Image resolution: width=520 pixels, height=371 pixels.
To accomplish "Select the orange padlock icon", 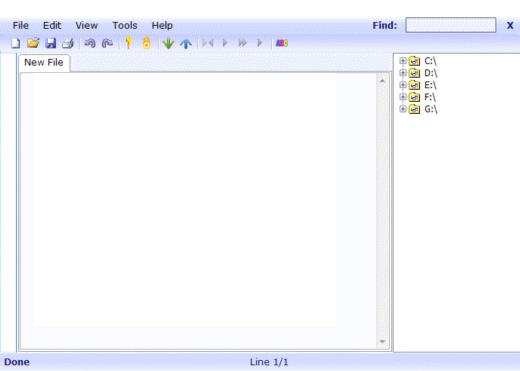I will click(146, 43).
